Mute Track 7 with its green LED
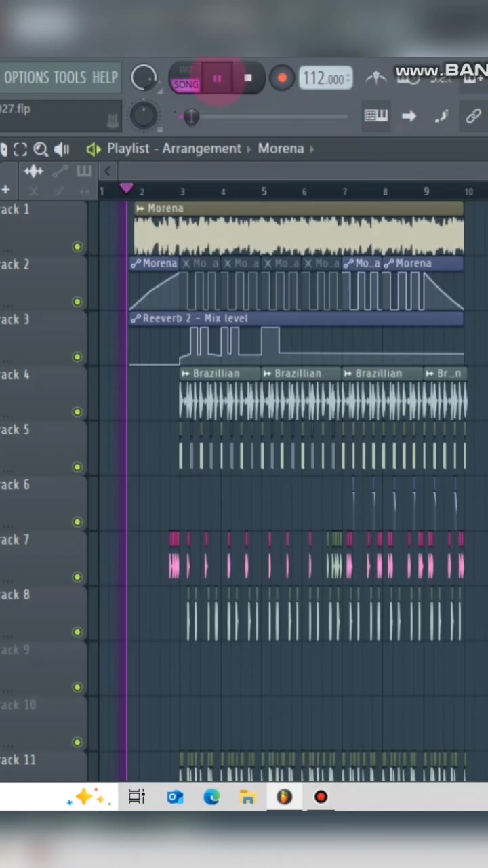The width and height of the screenshot is (488, 868). click(77, 577)
